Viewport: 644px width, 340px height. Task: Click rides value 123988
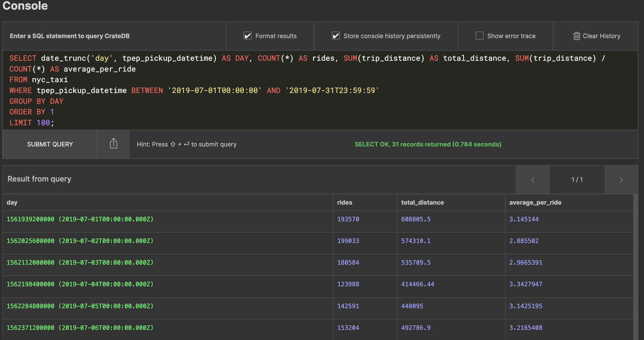click(348, 284)
